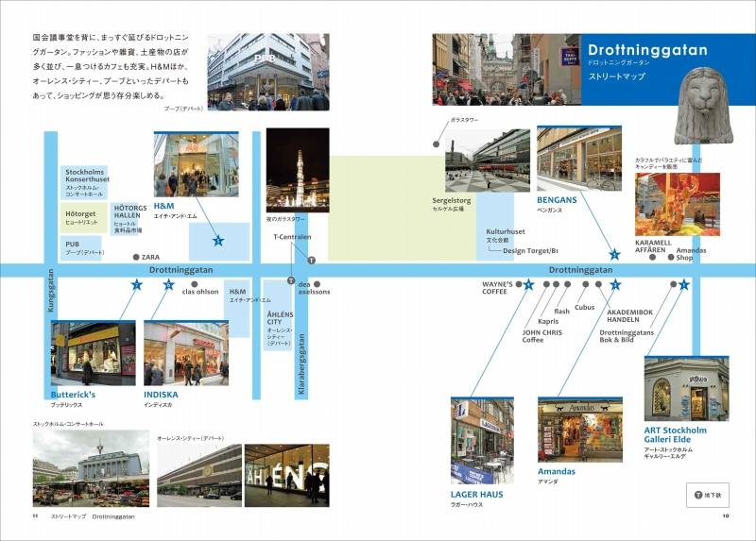The width and height of the screenshot is (756, 541).
Task: Click the dot marker connected to AKADEMIBOKHANDELN
Action: 598,284
